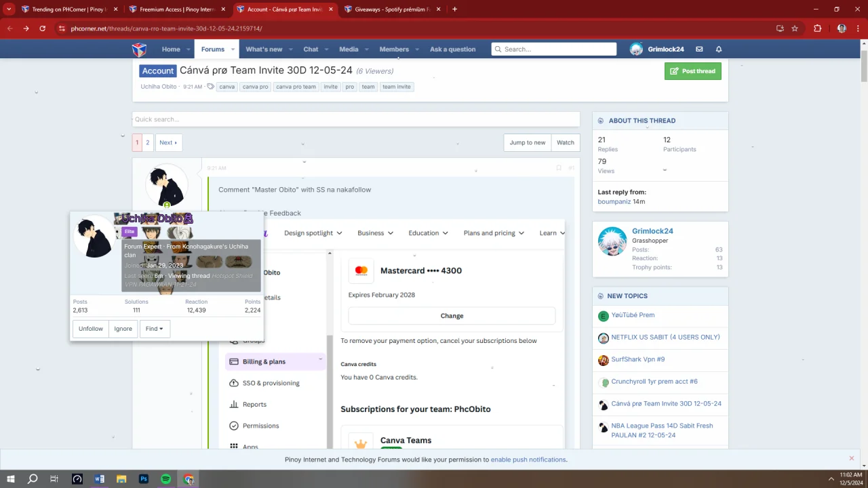
Task: Ignore this member in the card
Action: [x=123, y=329]
